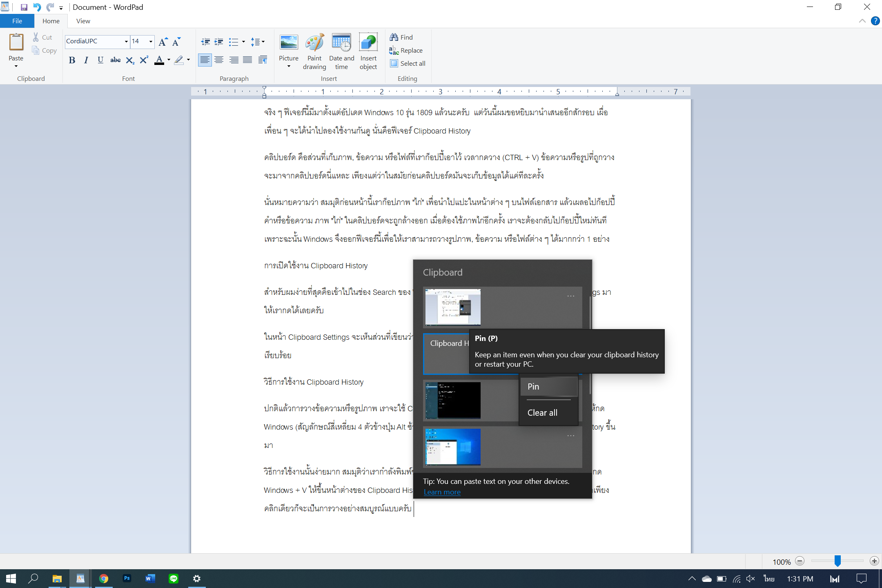The height and width of the screenshot is (588, 882).
Task: Open Photoshop from the taskbar
Action: (127, 578)
